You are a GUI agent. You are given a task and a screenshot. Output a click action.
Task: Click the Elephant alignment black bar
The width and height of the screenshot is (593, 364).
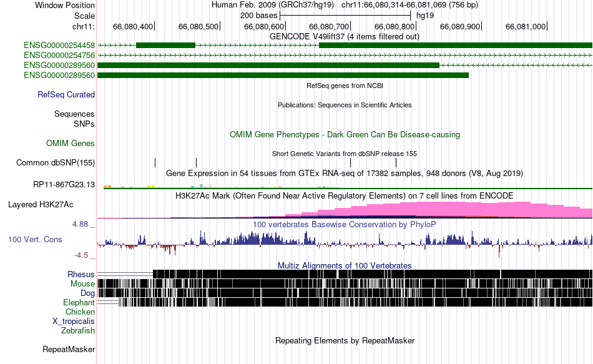(x=356, y=302)
